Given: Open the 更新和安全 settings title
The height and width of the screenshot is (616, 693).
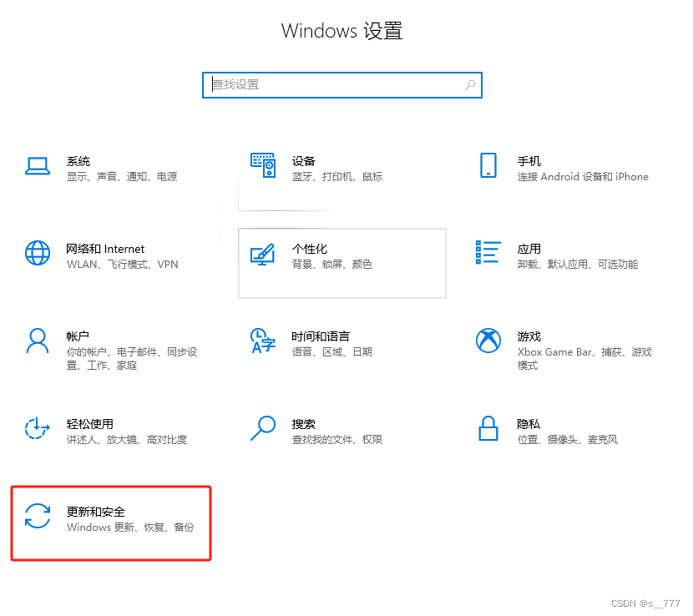Looking at the screenshot, I should point(95,512).
